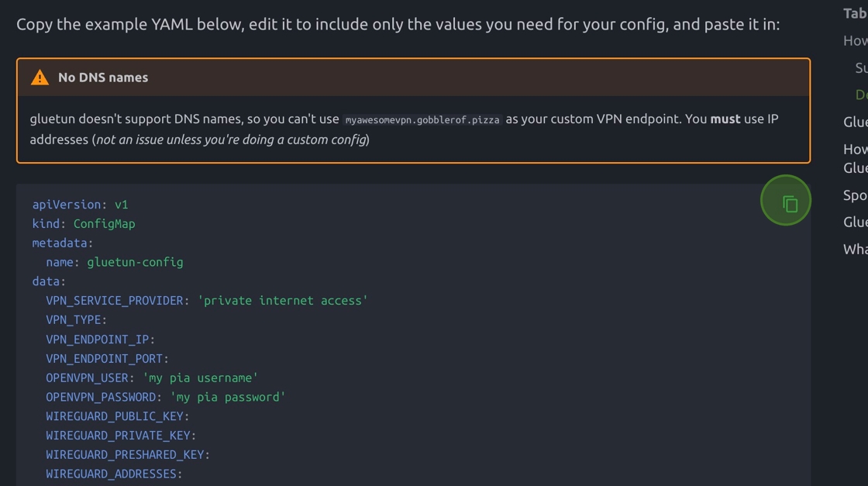Click the VPN_ENDPOINT_IP line
Viewport: 868px width, 486px height.
100,340
